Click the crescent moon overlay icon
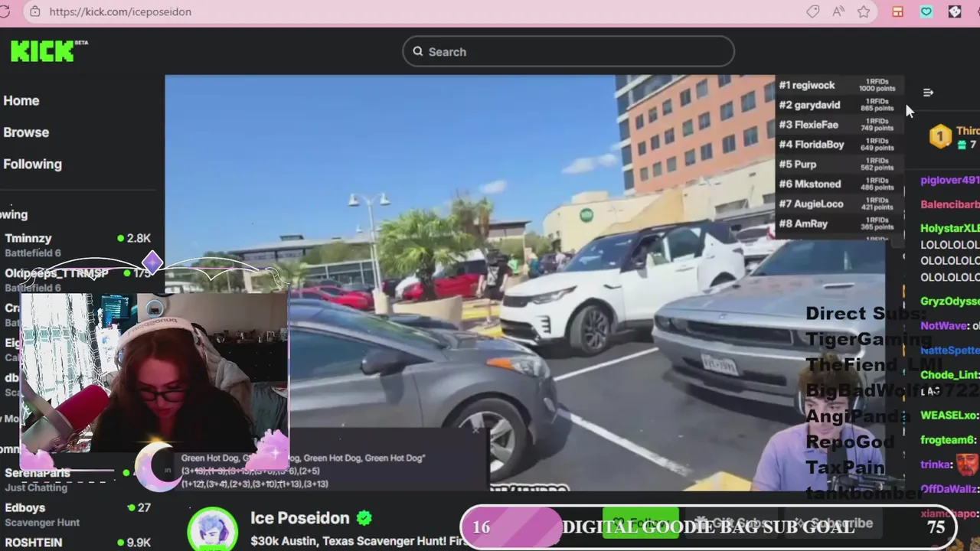Viewport: 980px width, 551px height. point(158,466)
